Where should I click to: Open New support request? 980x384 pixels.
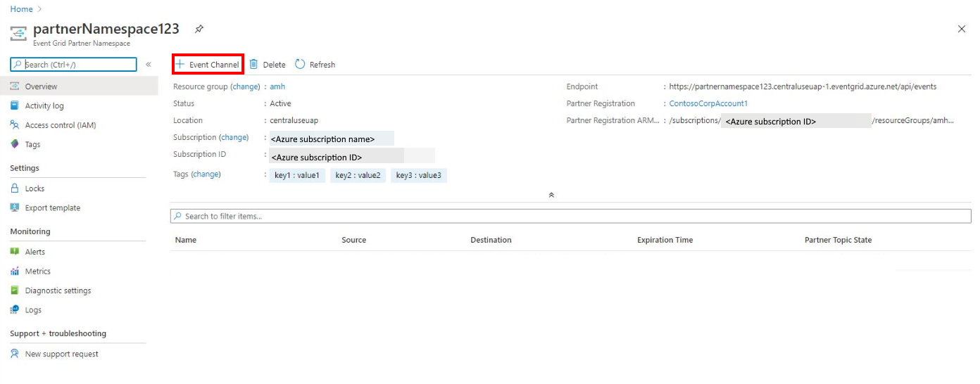coord(79,354)
